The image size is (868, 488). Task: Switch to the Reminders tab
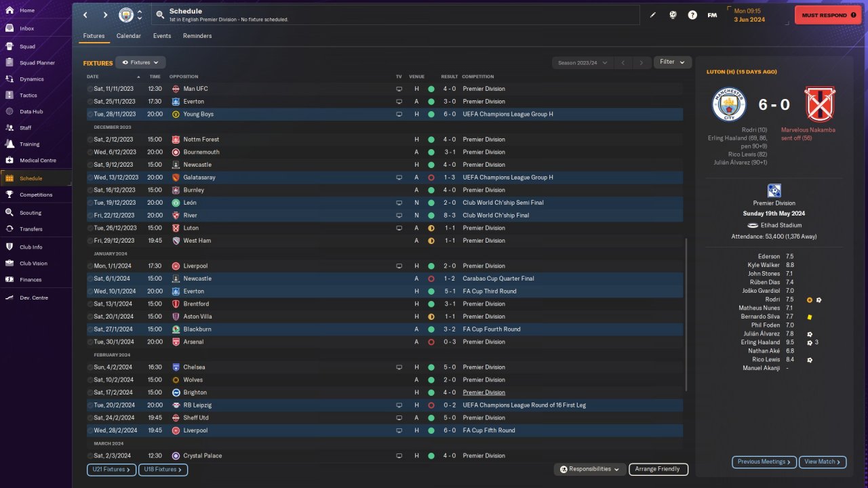197,36
